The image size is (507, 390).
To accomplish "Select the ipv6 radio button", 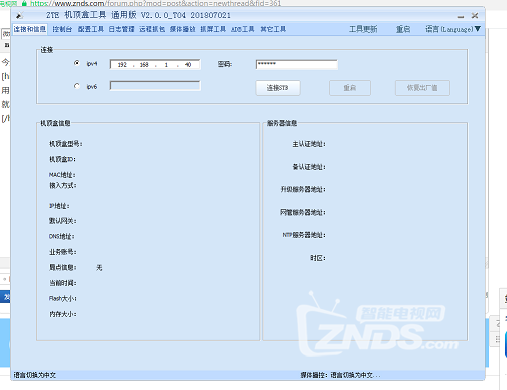I will (77, 86).
